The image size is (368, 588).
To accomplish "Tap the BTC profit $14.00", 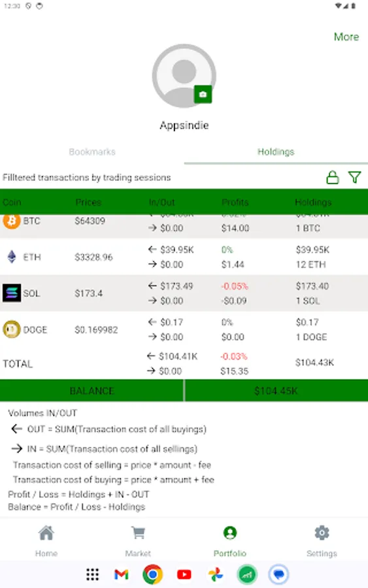I will pyautogui.click(x=235, y=229).
